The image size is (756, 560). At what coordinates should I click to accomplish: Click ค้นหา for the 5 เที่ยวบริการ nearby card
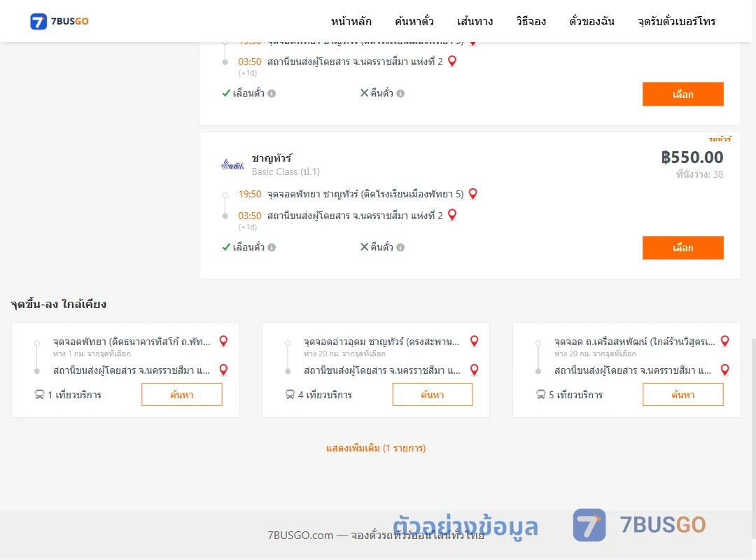[x=682, y=395]
